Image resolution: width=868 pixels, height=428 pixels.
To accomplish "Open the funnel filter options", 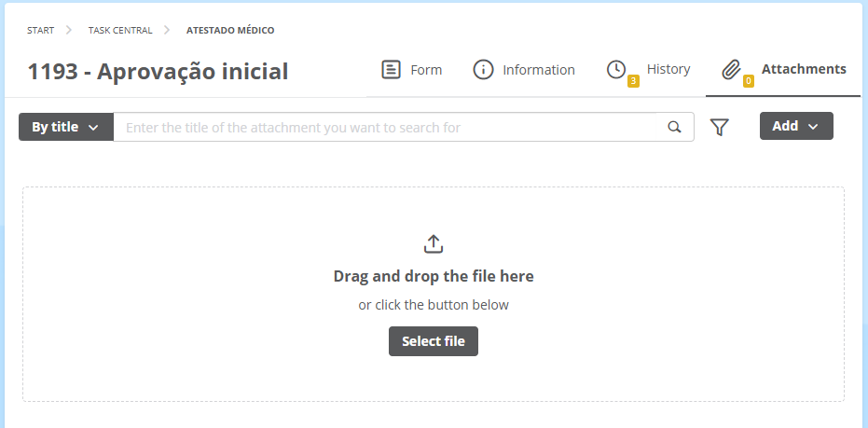I will pos(719,128).
